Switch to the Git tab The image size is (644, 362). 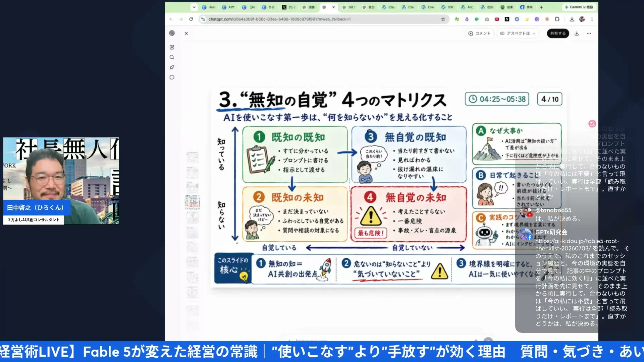coord(348,7)
